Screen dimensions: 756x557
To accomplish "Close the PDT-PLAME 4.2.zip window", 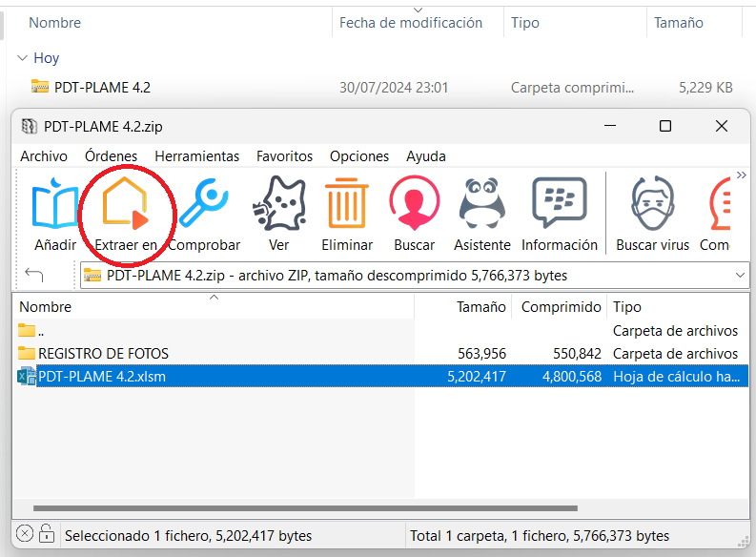I will pos(722,126).
